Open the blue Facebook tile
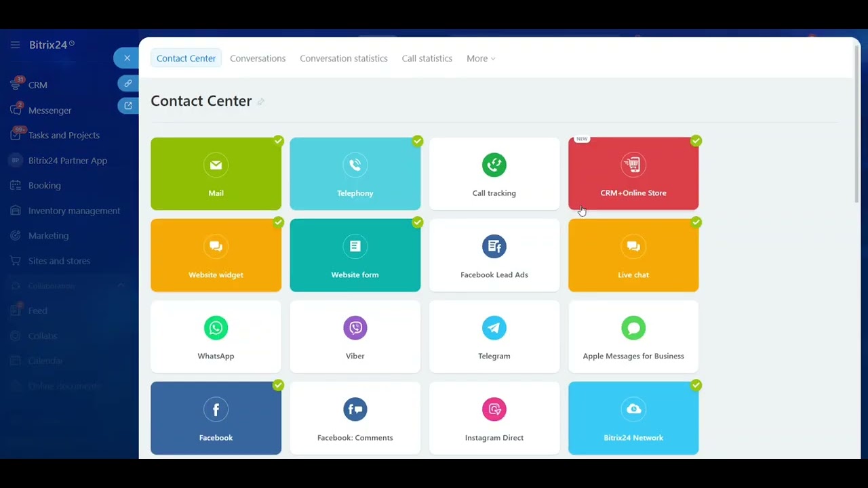The width and height of the screenshot is (868, 488). coord(216,418)
